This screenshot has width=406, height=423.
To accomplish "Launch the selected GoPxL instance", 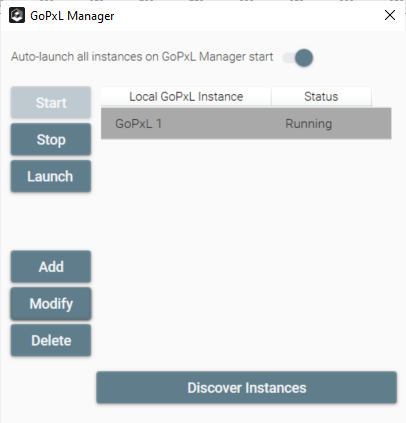I will (x=51, y=176).
